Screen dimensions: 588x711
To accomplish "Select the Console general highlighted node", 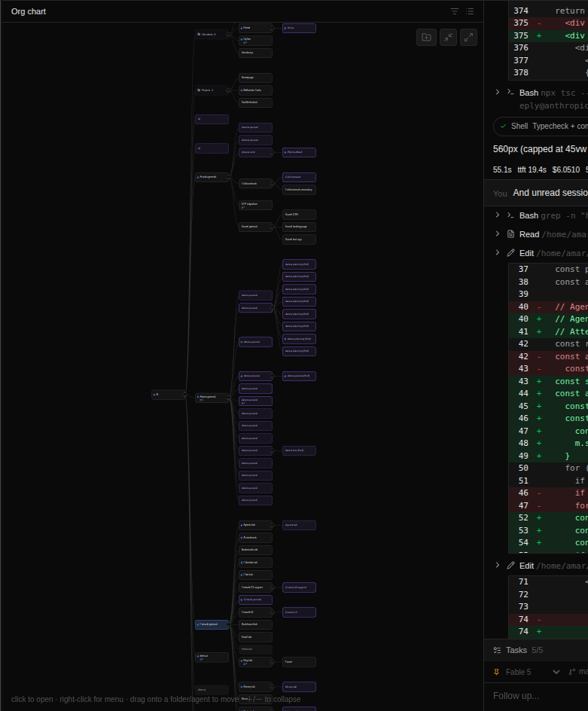I will coord(212,624).
